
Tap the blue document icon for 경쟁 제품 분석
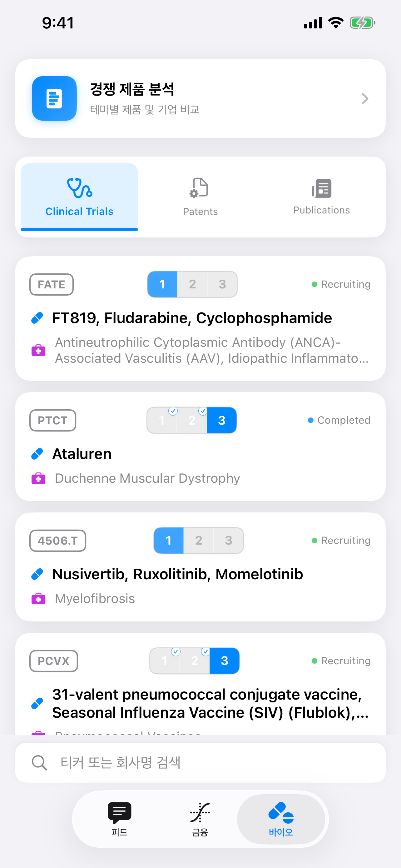54,98
